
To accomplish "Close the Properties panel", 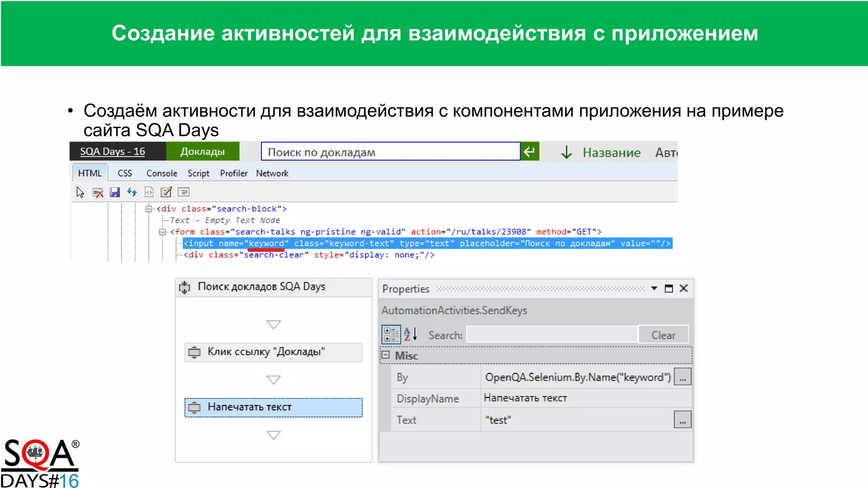I will coord(684,288).
